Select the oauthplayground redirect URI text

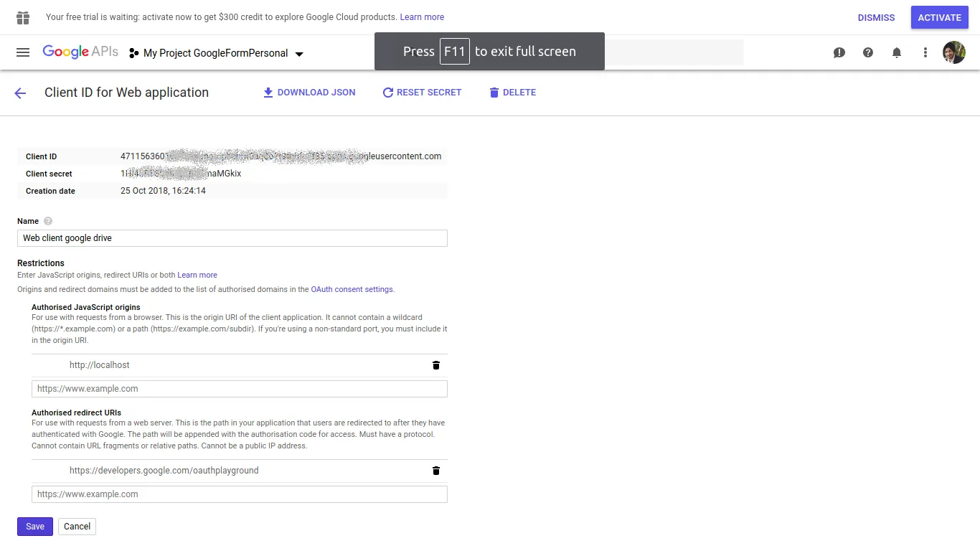(x=164, y=471)
